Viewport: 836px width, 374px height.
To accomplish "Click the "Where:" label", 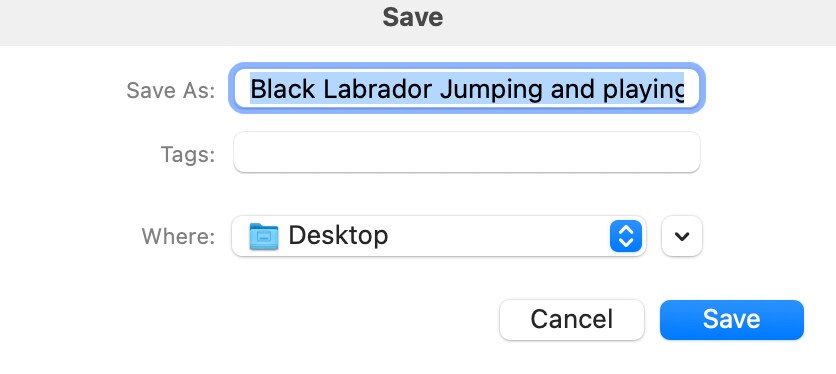I will (x=178, y=236).
